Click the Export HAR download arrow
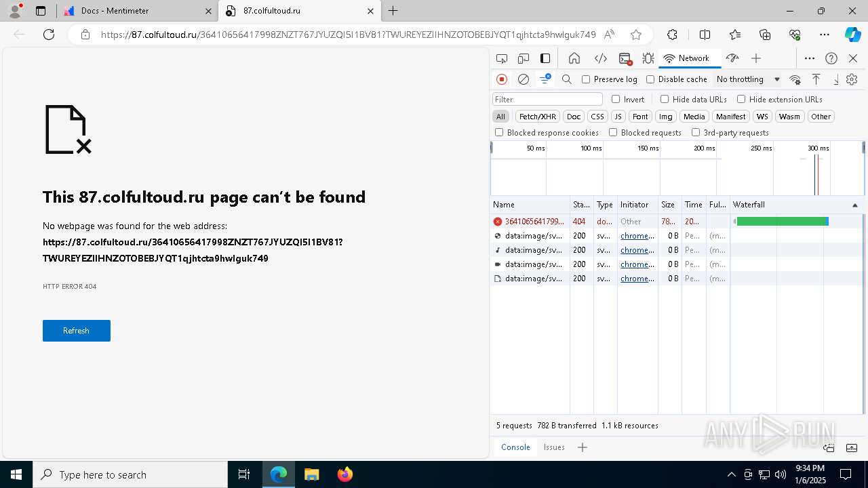The height and width of the screenshot is (488, 868). click(835, 79)
